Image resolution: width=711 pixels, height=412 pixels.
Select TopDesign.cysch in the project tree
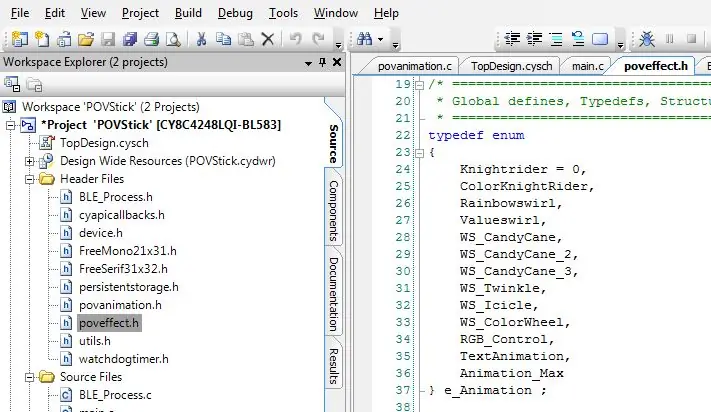tap(104, 143)
